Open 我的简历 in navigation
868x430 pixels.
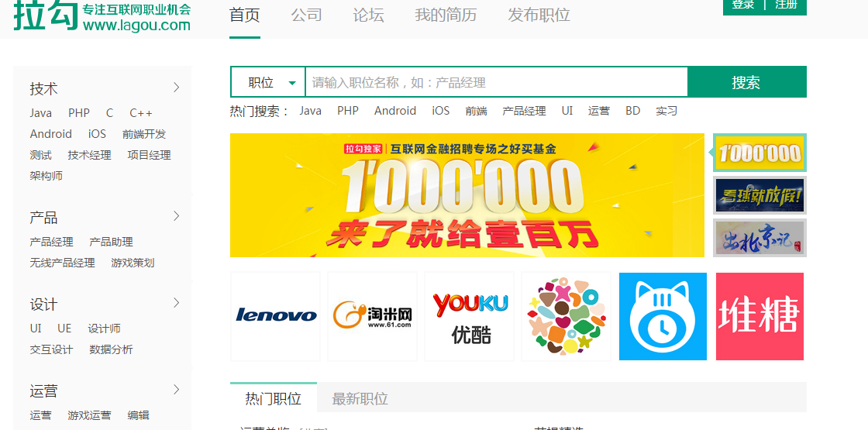coord(446,15)
